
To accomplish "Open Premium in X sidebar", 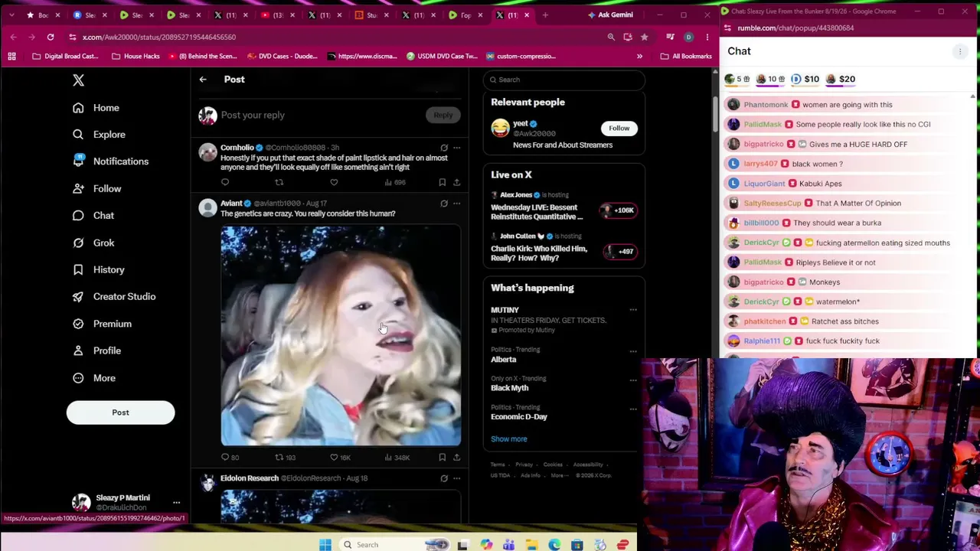I will 102,324.
